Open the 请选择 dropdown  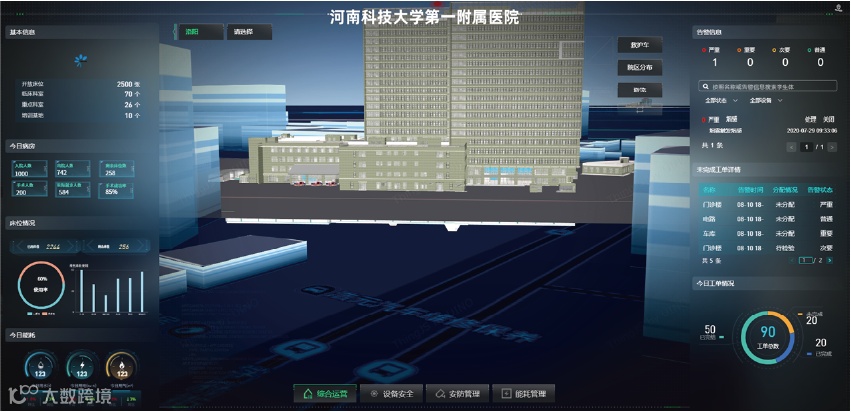click(x=249, y=31)
